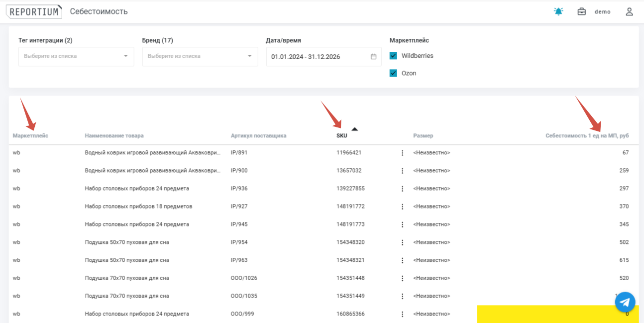Click cost value 615
Image resolution: width=644 pixels, height=323 pixels.
click(624, 260)
